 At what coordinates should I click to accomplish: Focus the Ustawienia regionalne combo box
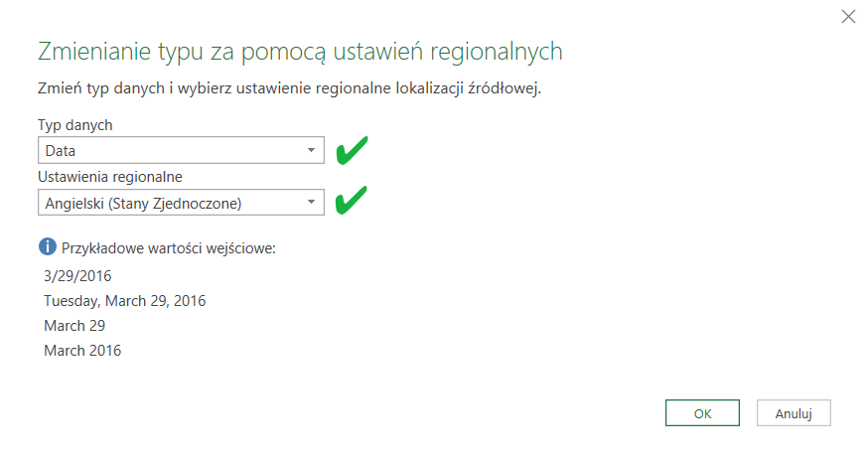click(169, 203)
